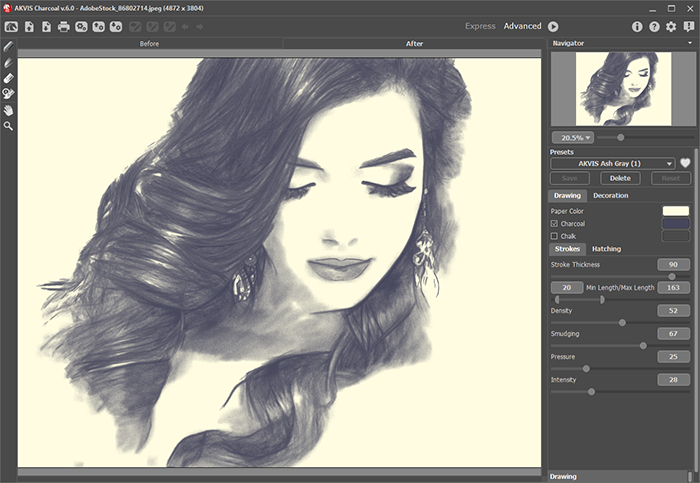This screenshot has width=700, height=483.
Task: Enable the Chalk checkbox
Action: click(555, 236)
